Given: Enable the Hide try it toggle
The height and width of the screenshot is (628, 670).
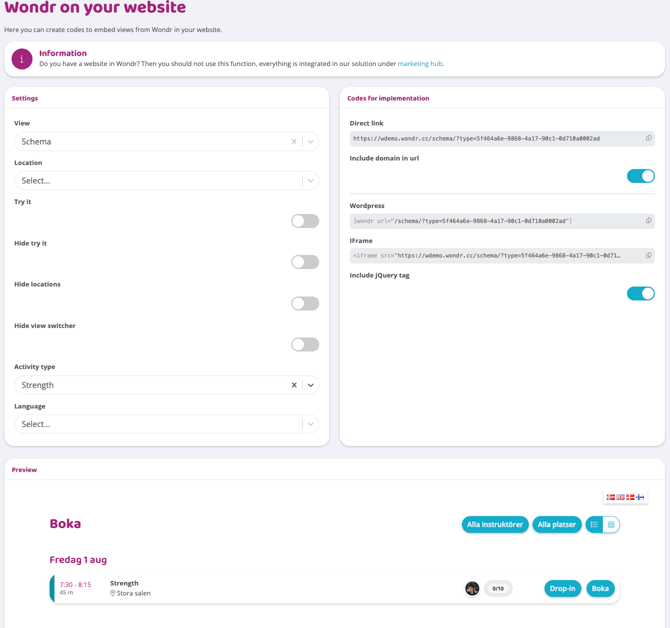Looking at the screenshot, I should point(305,262).
